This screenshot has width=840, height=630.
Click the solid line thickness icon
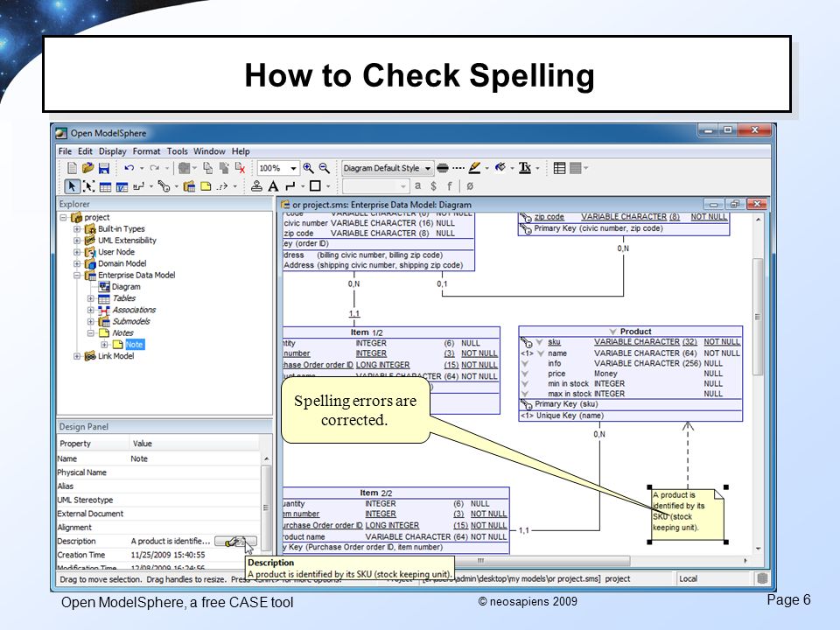pos(443,168)
